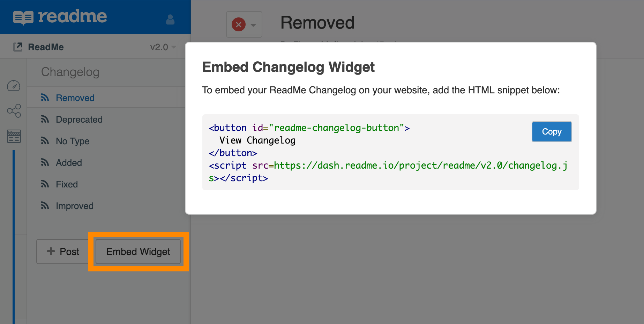Viewport: 644px width, 324px height.
Task: Click the RSS icon next to Improved
Action: (45, 206)
